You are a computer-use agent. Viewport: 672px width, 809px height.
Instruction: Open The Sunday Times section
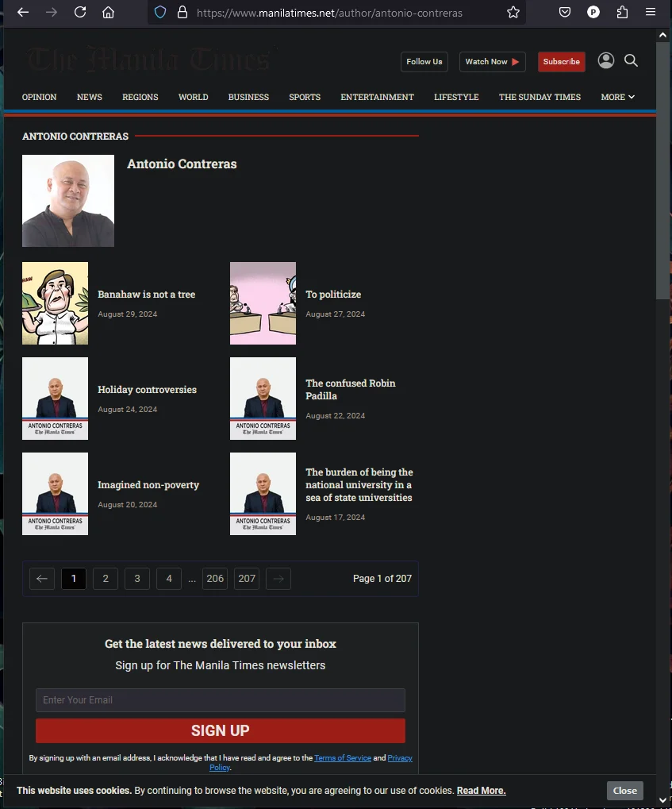(540, 97)
